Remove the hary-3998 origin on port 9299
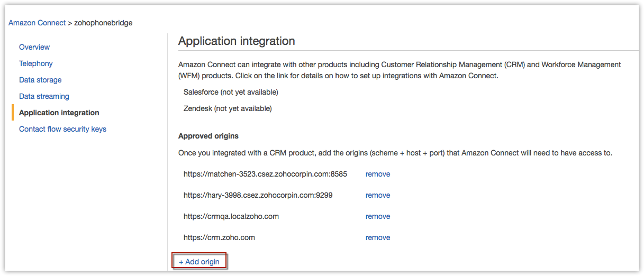644x276 pixels. click(377, 195)
